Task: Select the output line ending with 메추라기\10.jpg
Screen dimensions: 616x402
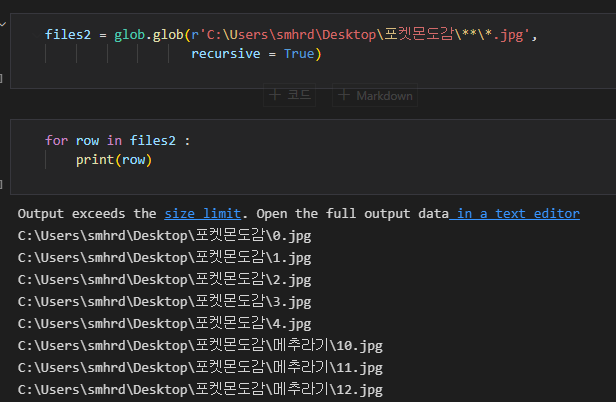Action: point(200,346)
